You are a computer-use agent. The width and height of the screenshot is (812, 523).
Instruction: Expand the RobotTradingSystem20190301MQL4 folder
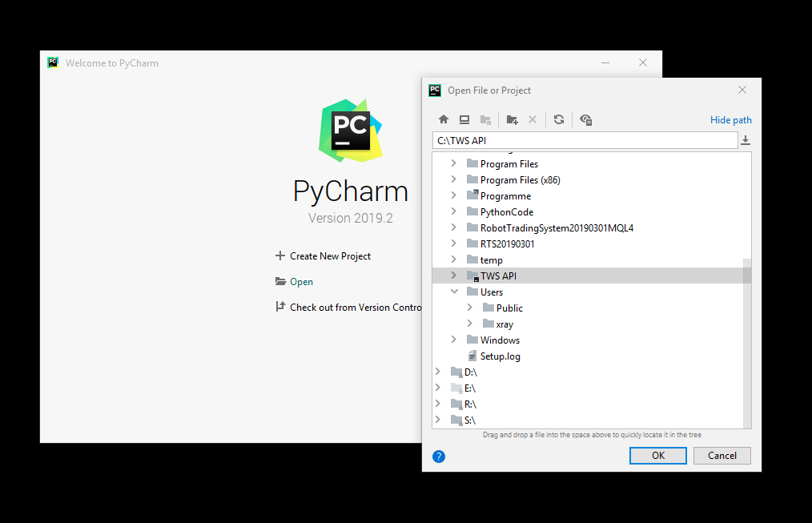(x=453, y=227)
